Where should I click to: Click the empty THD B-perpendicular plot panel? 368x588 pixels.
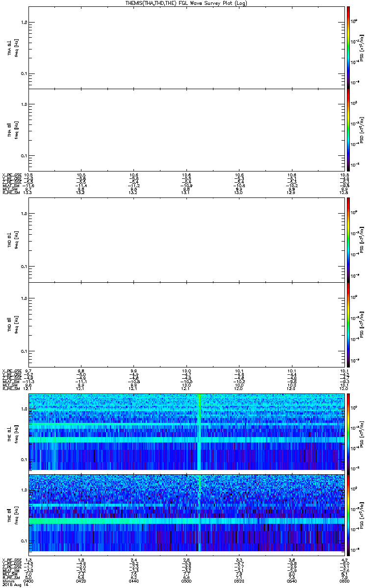[x=186, y=240]
